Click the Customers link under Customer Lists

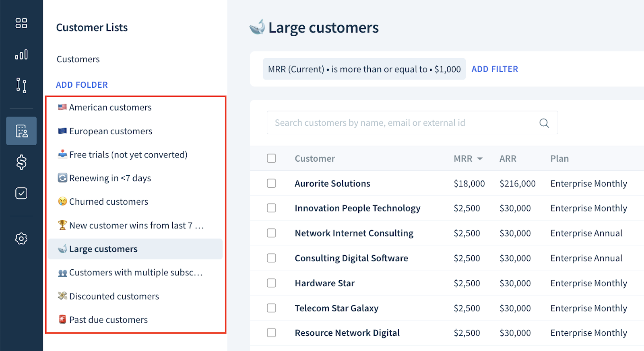coord(78,60)
